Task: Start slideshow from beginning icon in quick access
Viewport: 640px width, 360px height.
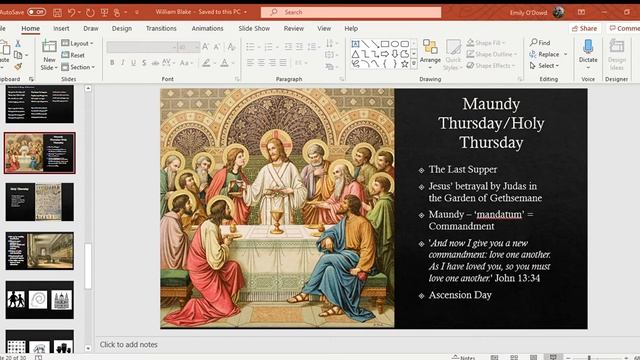Action: 104,13
